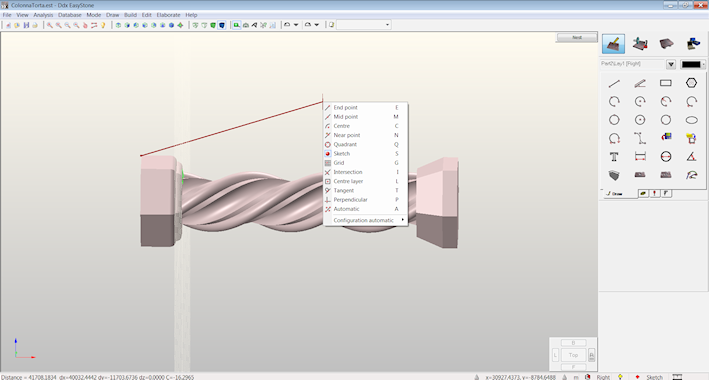The width and height of the screenshot is (709, 380).
Task: Click the green highlighted display mode icon
Action: point(236,25)
